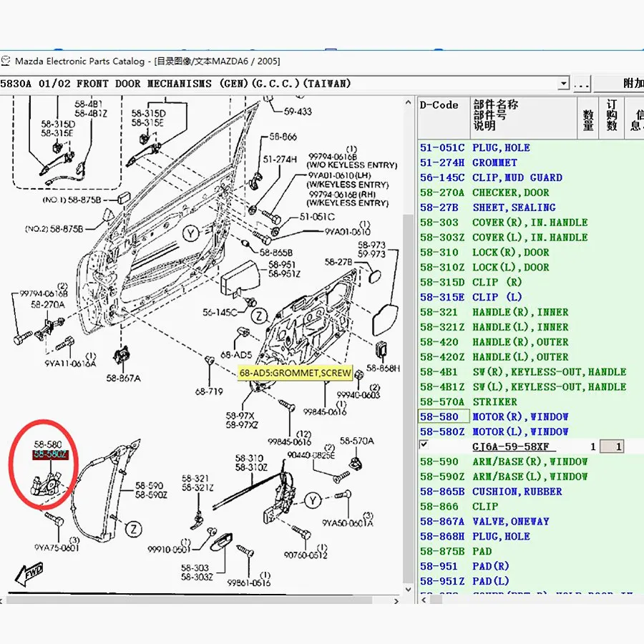
Task: Select the 58-303Z COVER(L), IN.HANDLE row
Action: pos(531,238)
